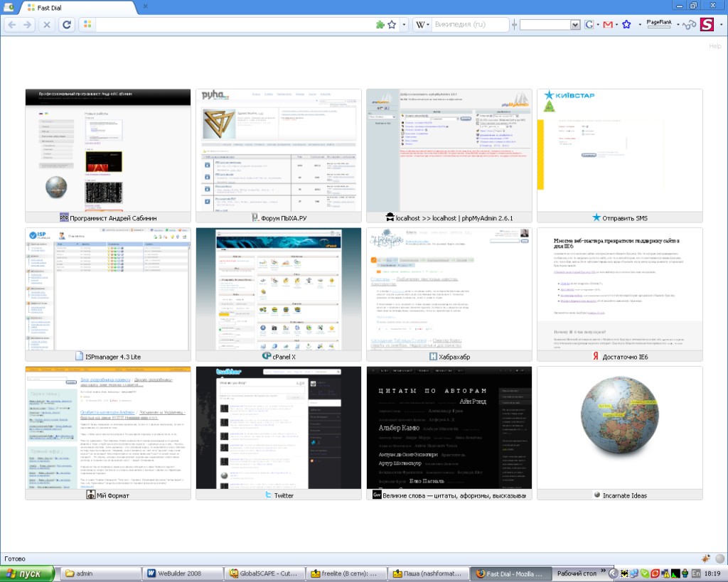Click the PageRank indicator
728x582 pixels.
(x=659, y=25)
